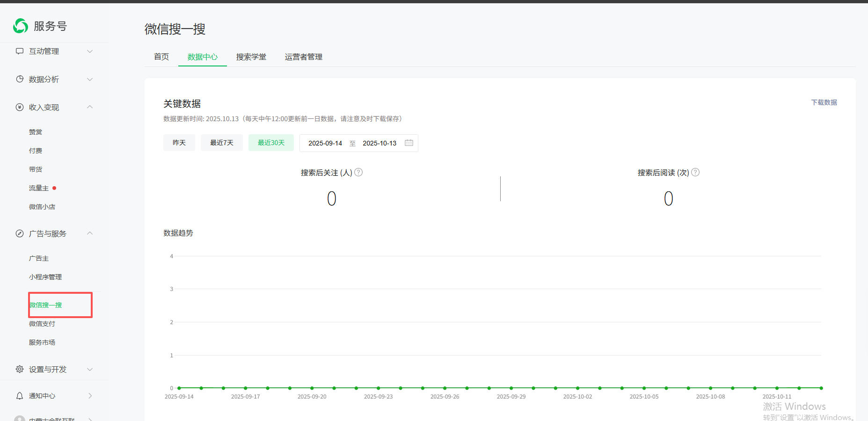Click the chart point above 2025-10-02
Screen dimensions: 868x421
578,388
